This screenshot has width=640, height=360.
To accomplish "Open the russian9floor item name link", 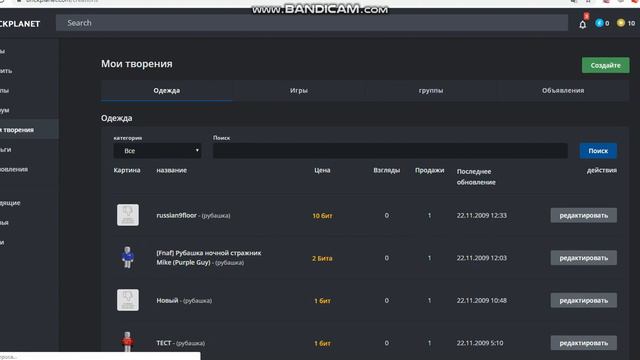I will (176, 215).
